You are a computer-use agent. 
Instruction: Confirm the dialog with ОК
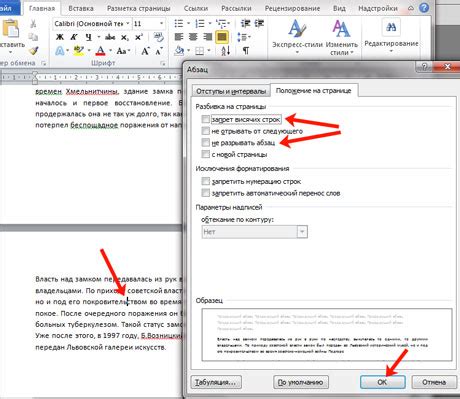point(382,382)
